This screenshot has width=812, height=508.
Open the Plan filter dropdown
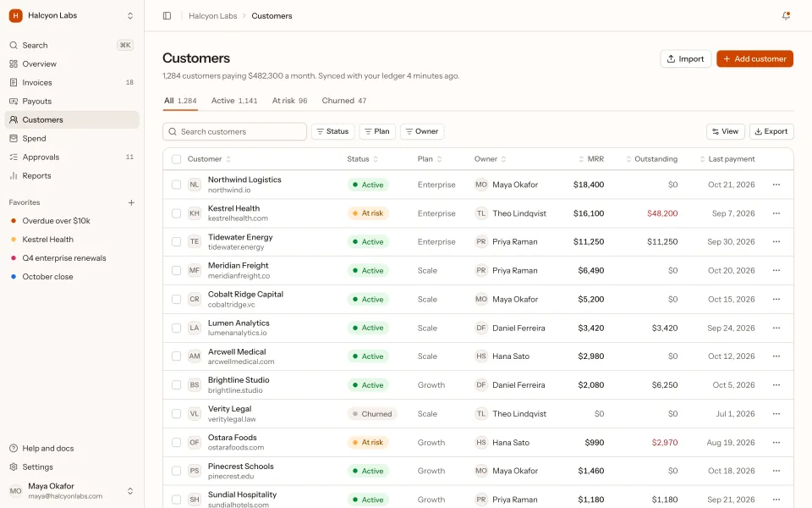point(377,132)
